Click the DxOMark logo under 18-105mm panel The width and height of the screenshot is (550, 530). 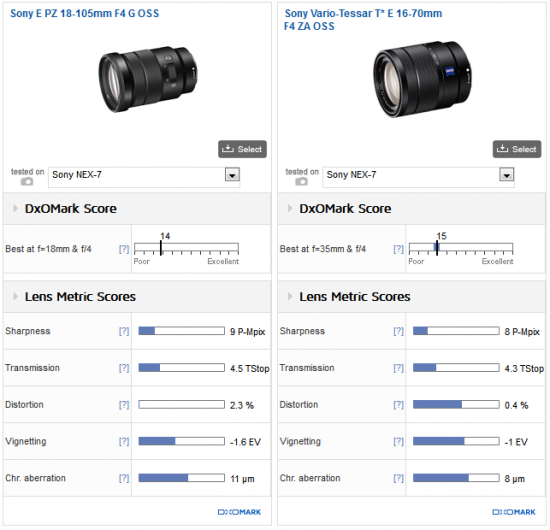pyautogui.click(x=239, y=512)
